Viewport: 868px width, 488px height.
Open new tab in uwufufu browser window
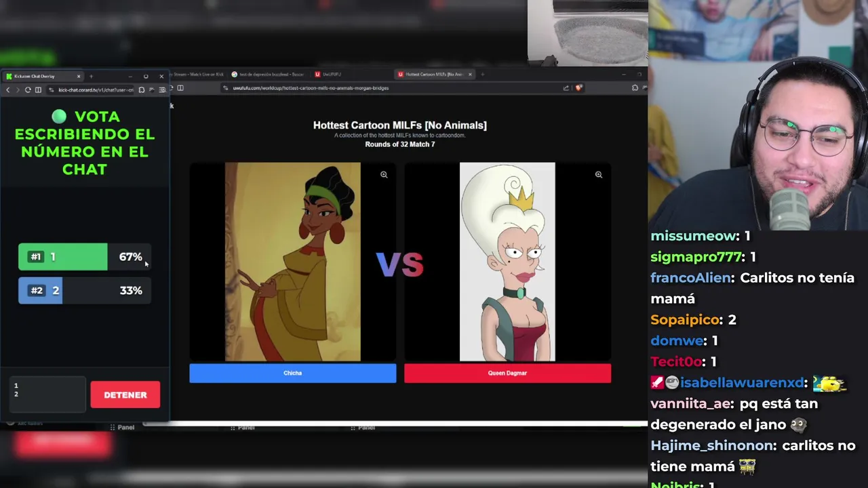pos(483,74)
